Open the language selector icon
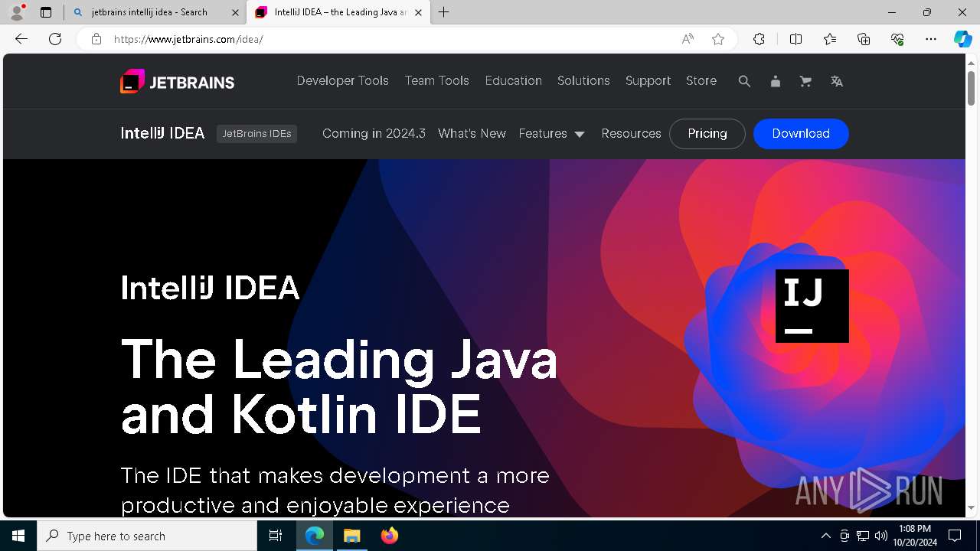 (837, 81)
